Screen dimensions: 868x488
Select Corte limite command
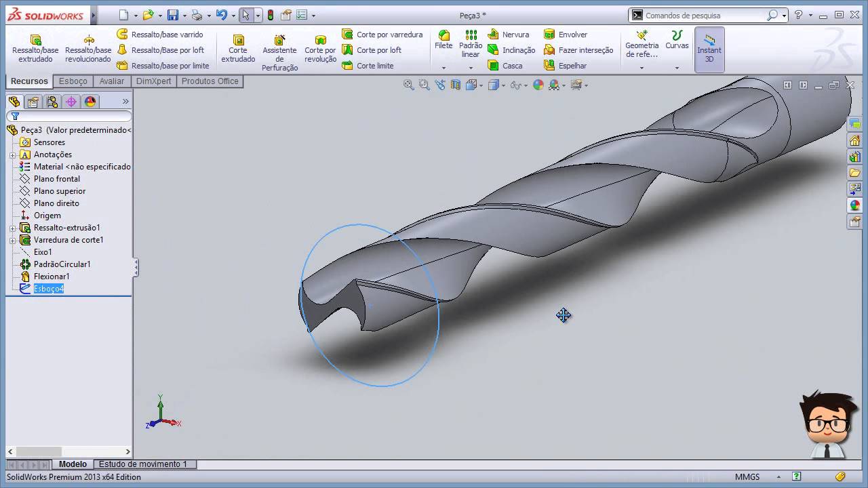[x=368, y=66]
